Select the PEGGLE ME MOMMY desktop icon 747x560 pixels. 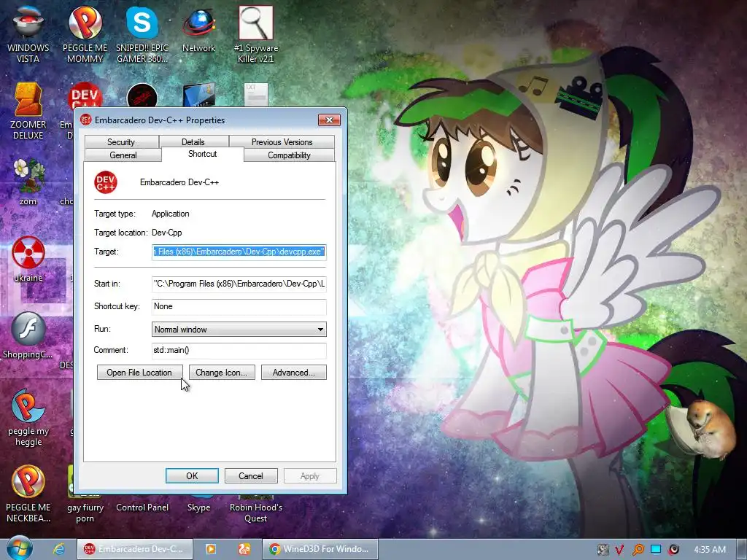coord(85,34)
